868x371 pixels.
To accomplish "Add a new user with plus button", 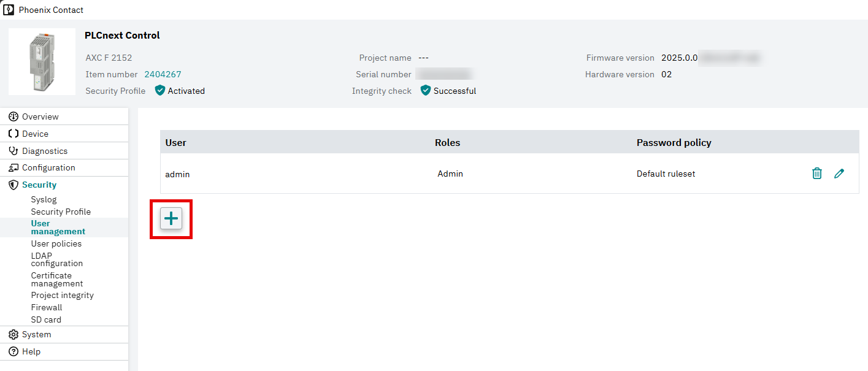I will (x=171, y=218).
